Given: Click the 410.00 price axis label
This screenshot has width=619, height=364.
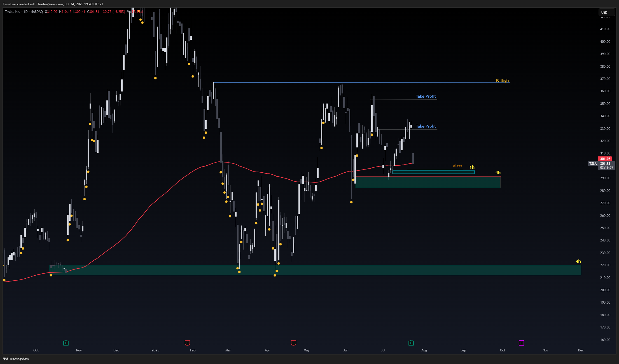Looking at the screenshot, I should coord(605,29).
